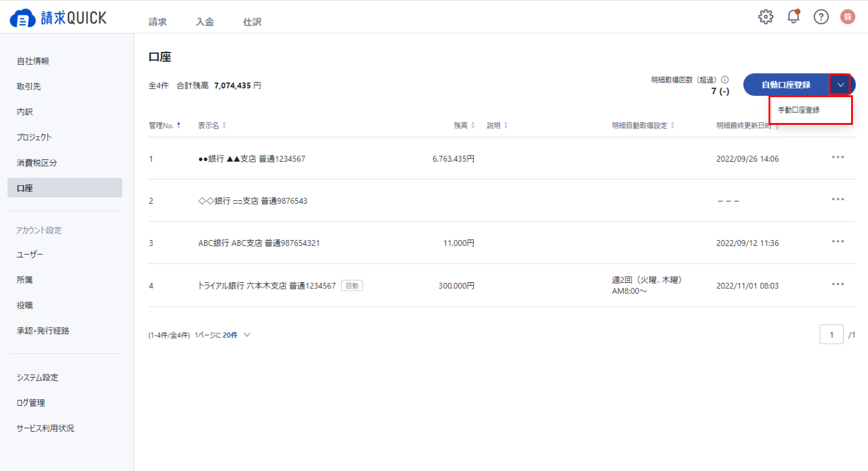Screen dimensions: 868x471
Task: Open 取引先 in the sidebar
Action: click(x=29, y=86)
